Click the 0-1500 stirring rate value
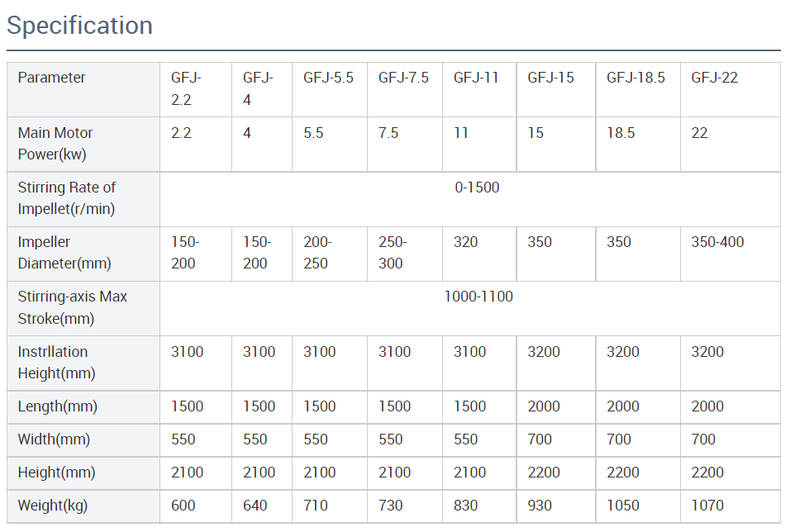The height and width of the screenshot is (532, 795). pos(477,188)
